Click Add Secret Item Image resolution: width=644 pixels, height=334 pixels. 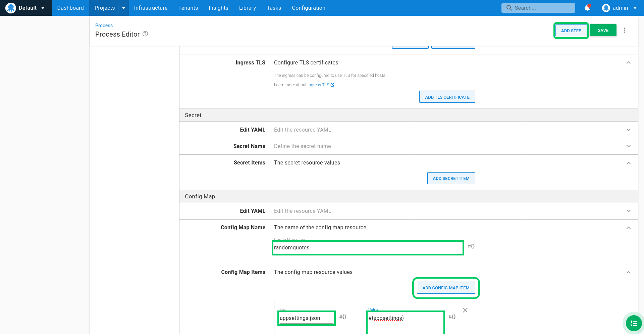[x=451, y=178]
